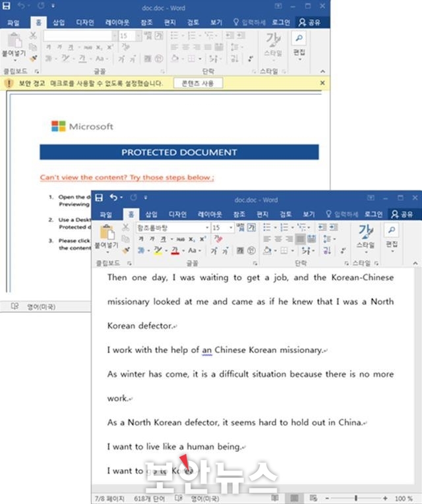Toggle Superscript in front window ribbon

point(202,238)
